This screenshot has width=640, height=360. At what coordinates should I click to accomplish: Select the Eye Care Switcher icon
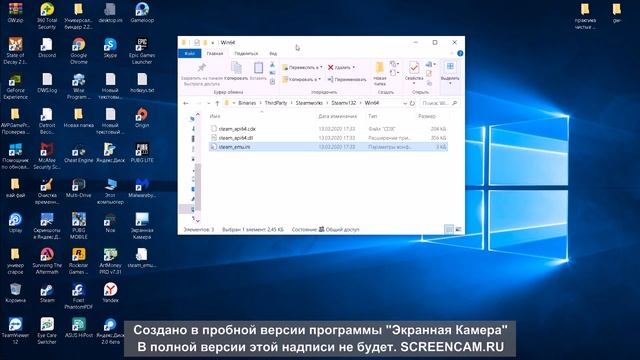coord(47,331)
